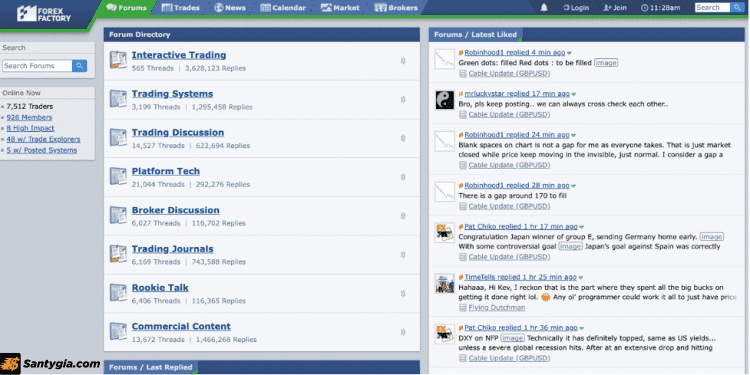Image resolution: width=750 pixels, height=375 pixels.
Task: Click the yin-yang avatar of mrluckystar
Action: point(444,99)
